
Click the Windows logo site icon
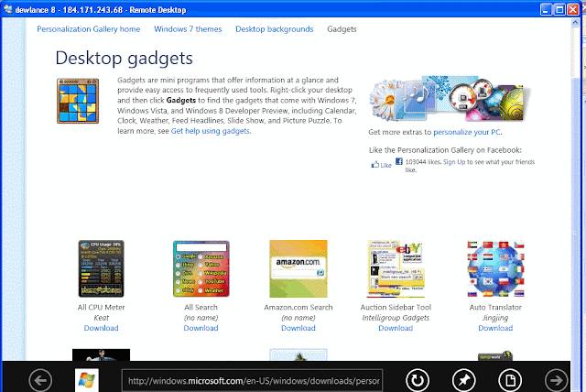coord(87,380)
